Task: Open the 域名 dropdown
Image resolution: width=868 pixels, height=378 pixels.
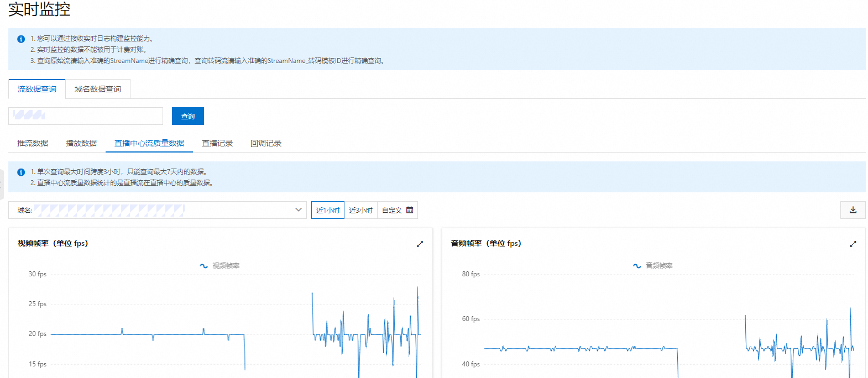Action: click(158, 210)
